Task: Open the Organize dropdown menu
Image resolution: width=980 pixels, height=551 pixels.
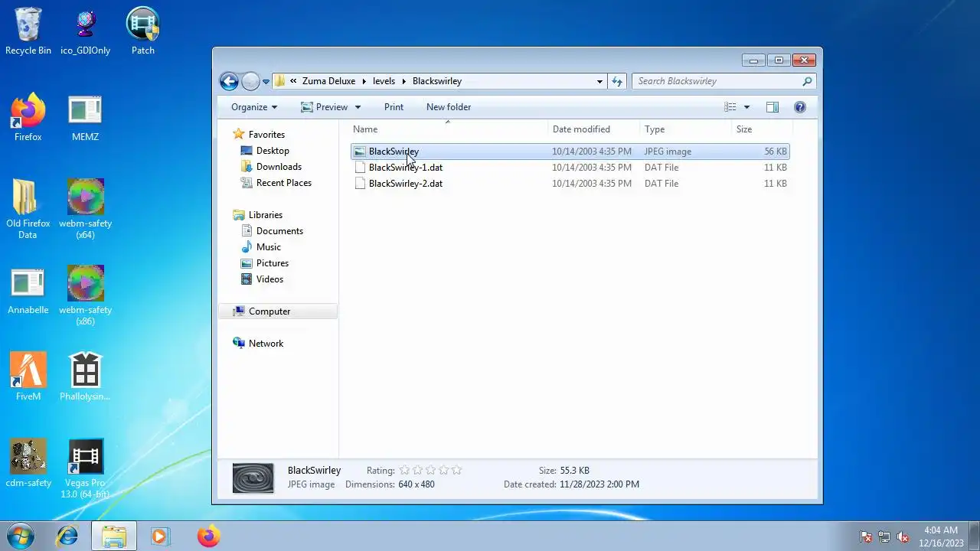Action: coord(254,107)
